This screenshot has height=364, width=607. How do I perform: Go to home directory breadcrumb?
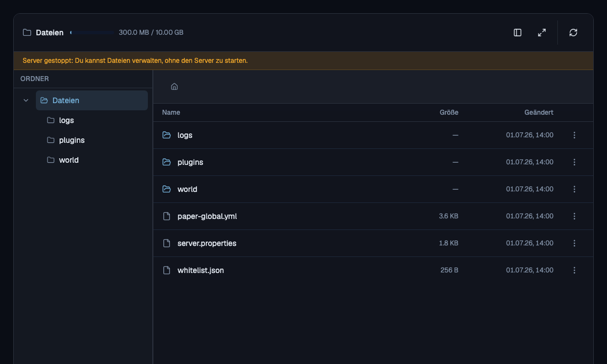tap(174, 87)
